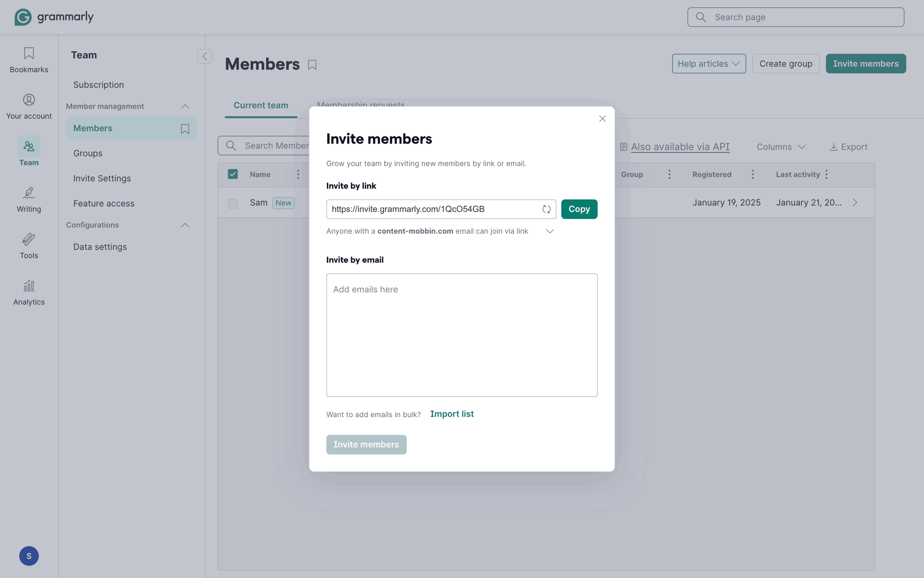Image resolution: width=924 pixels, height=578 pixels.
Task: Export the members list
Action: click(x=848, y=147)
